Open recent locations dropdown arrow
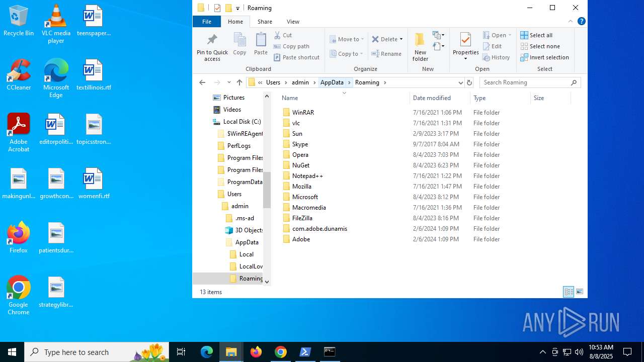The image size is (644, 362). [x=229, y=82]
